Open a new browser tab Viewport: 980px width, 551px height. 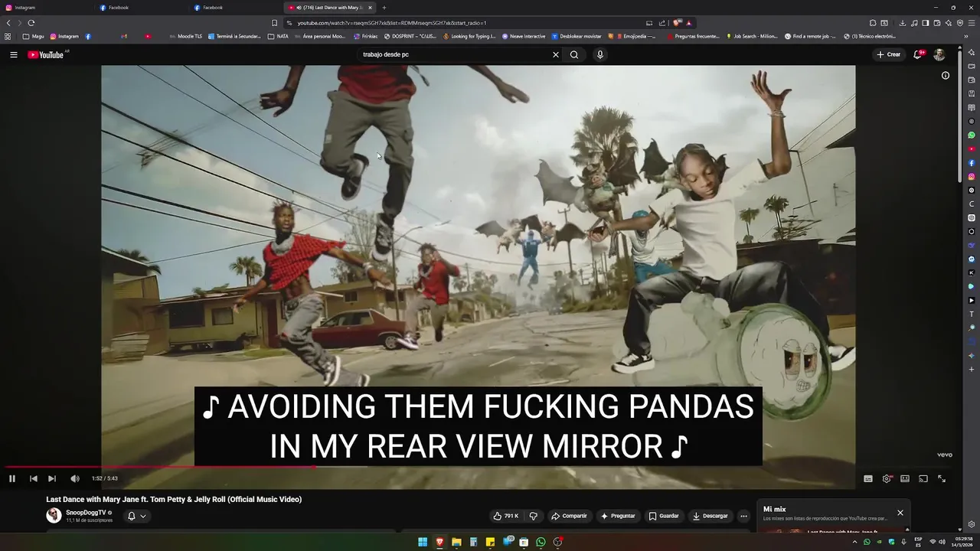point(384,8)
